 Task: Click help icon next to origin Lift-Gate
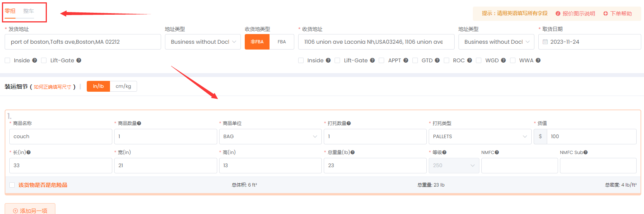pyautogui.click(x=79, y=60)
